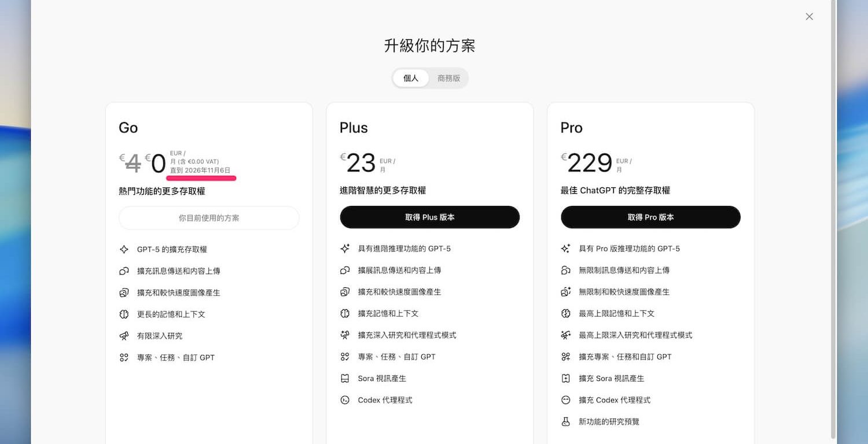Switch to the 商務版 plan tab
The image size is (868, 444).
[x=448, y=78]
